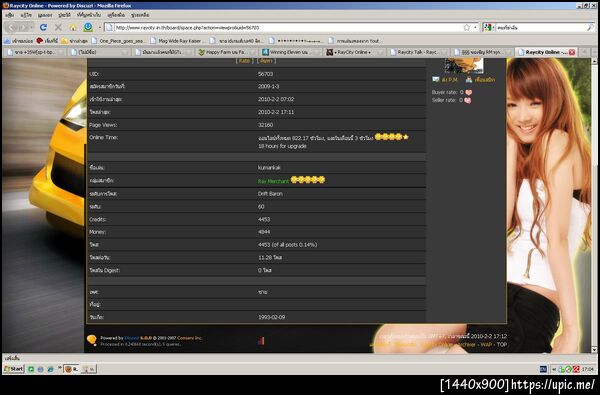Open a new tab with the plus button

pyautogui.click(x=585, y=52)
